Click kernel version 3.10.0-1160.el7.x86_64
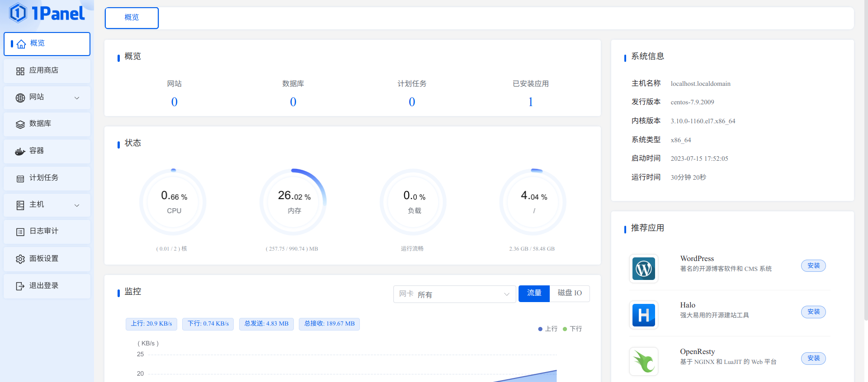The image size is (868, 382). pyautogui.click(x=703, y=121)
